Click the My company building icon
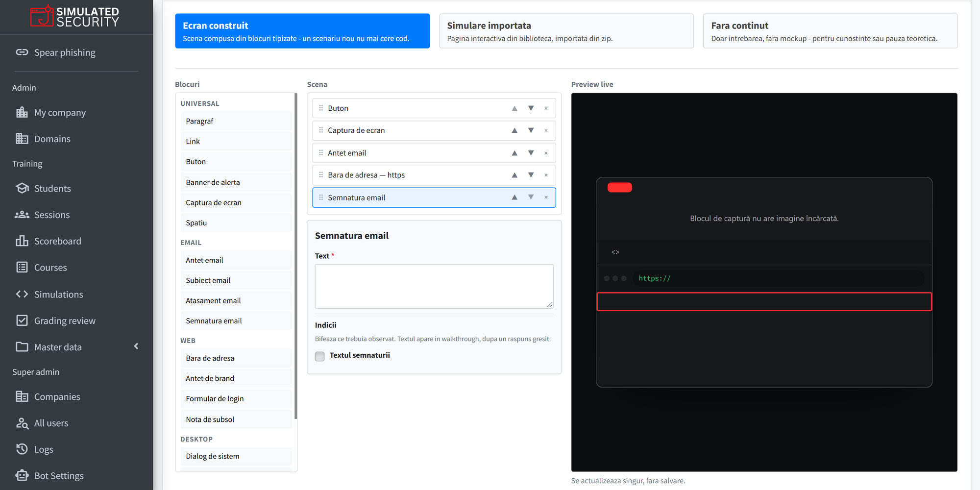 [22, 112]
